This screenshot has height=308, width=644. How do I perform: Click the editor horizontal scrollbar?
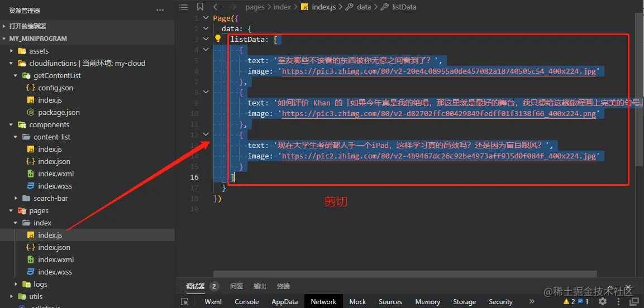tap(406, 275)
